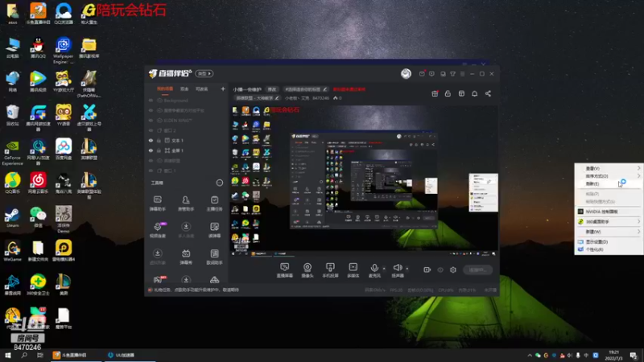Open Steam desktop icon
This screenshot has height=362, width=644.
coord(12,216)
